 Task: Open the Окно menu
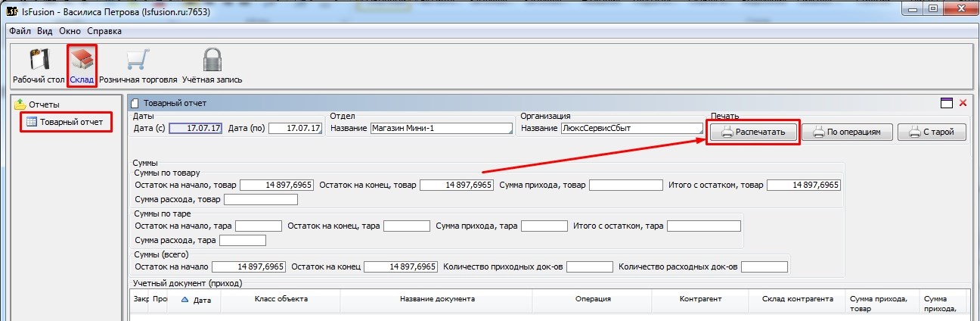pos(70,31)
